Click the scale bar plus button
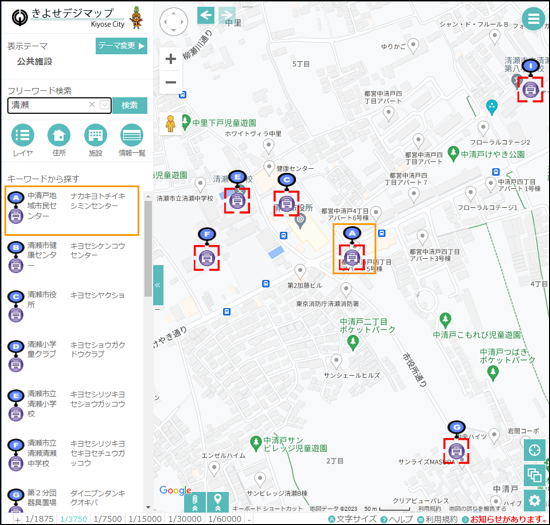The image size is (550, 525). [x=18, y=519]
